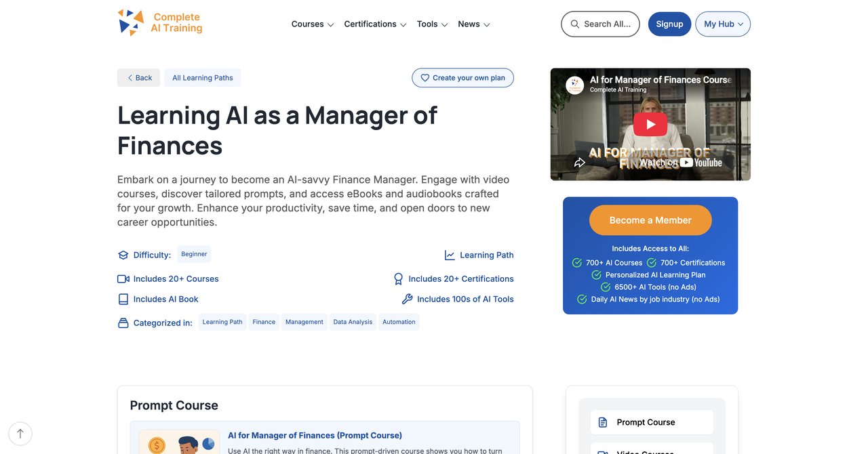The height and width of the screenshot is (454, 868).
Task: Click Includes AI Book text
Action: [166, 300]
